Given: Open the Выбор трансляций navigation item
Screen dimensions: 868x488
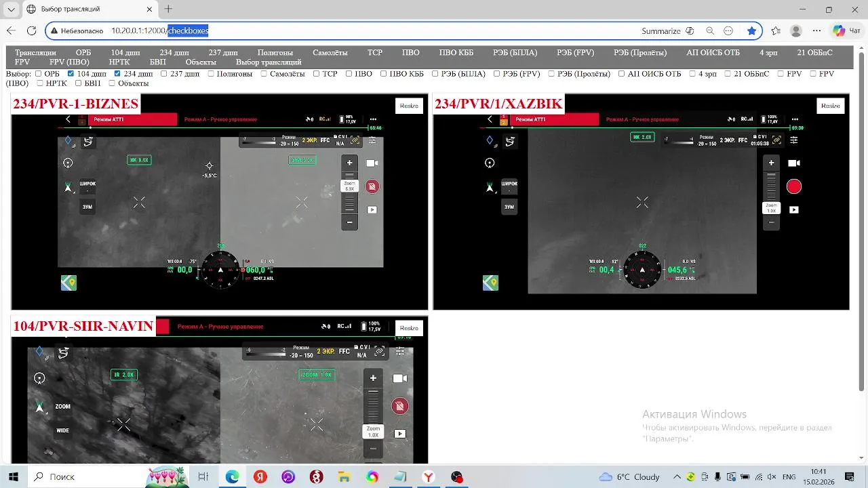Looking at the screenshot, I should (269, 62).
